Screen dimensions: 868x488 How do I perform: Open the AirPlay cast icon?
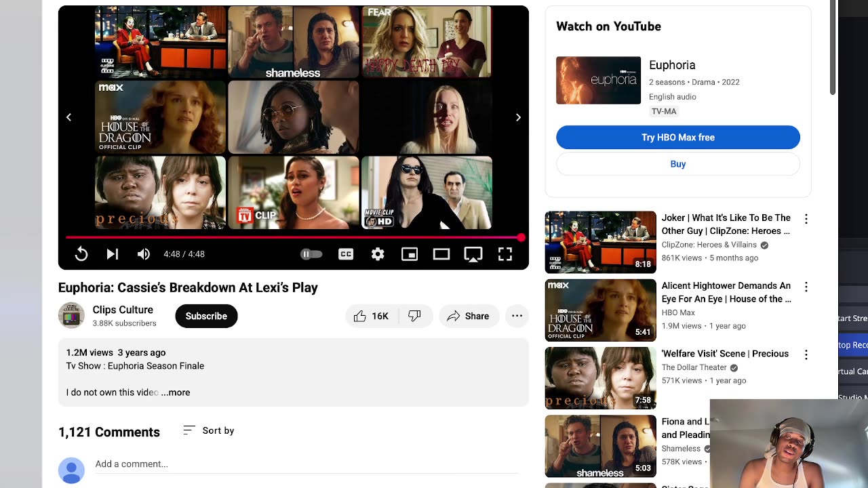click(473, 254)
